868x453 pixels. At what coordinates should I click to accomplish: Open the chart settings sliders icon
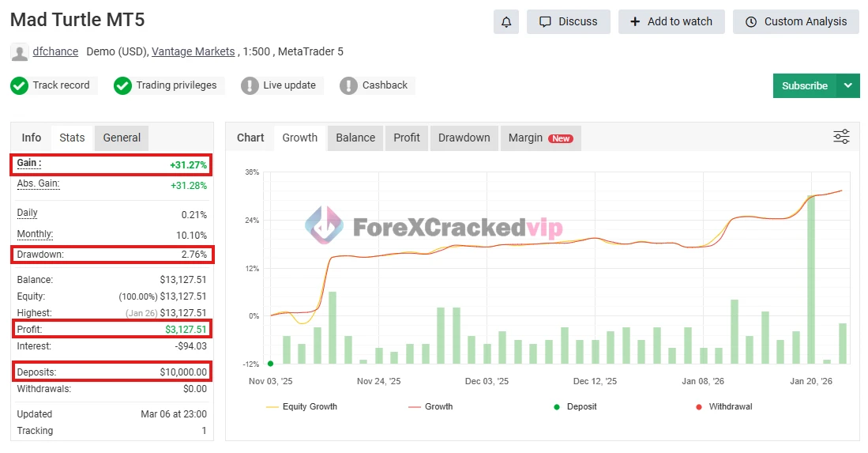click(841, 137)
